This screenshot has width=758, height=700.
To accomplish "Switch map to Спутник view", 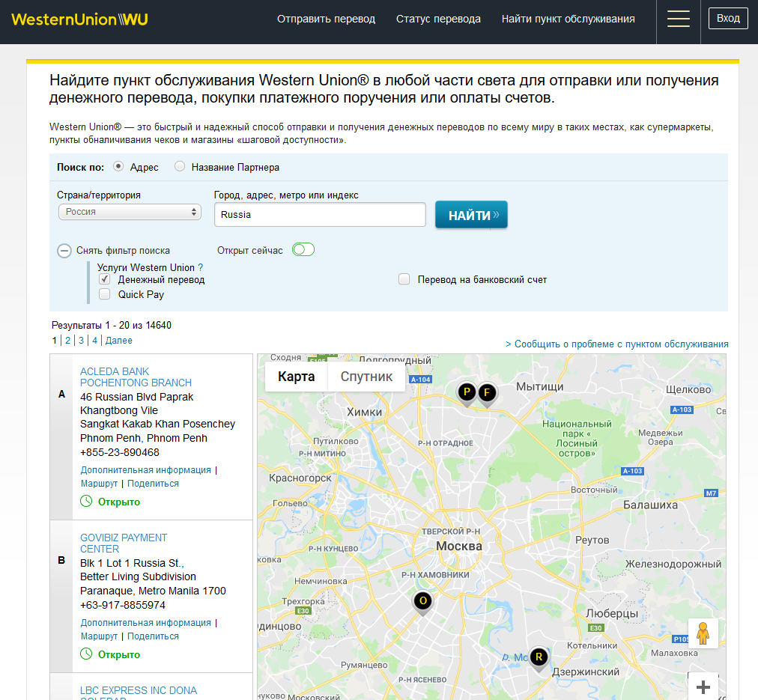I will click(366, 377).
